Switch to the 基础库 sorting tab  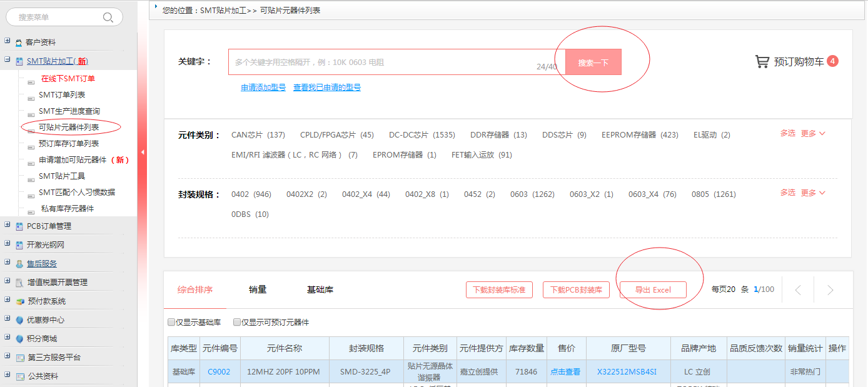pos(320,289)
